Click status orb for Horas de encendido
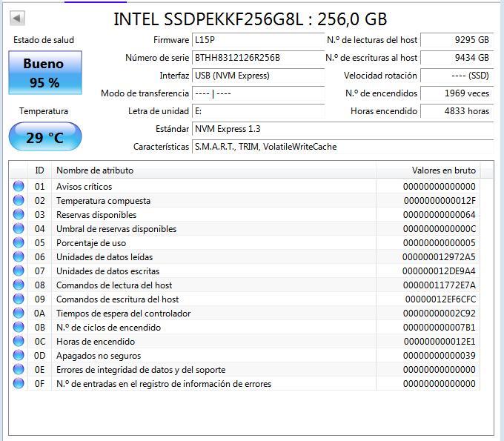This screenshot has width=504, height=441. click(19, 342)
